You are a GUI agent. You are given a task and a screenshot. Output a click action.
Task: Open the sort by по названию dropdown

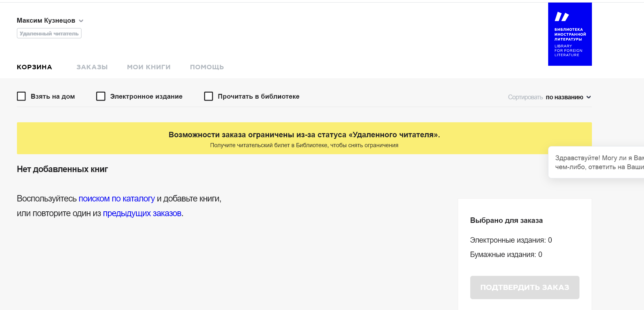564,97
